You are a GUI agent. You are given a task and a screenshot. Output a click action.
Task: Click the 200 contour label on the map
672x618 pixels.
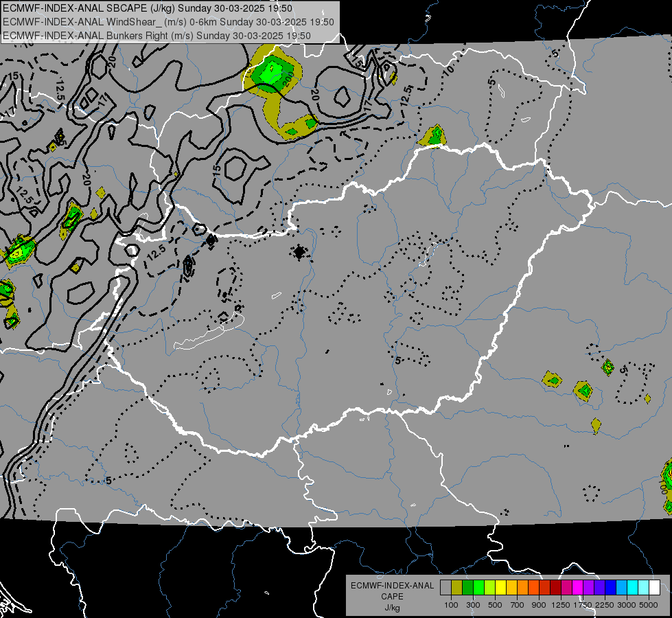coord(288,80)
